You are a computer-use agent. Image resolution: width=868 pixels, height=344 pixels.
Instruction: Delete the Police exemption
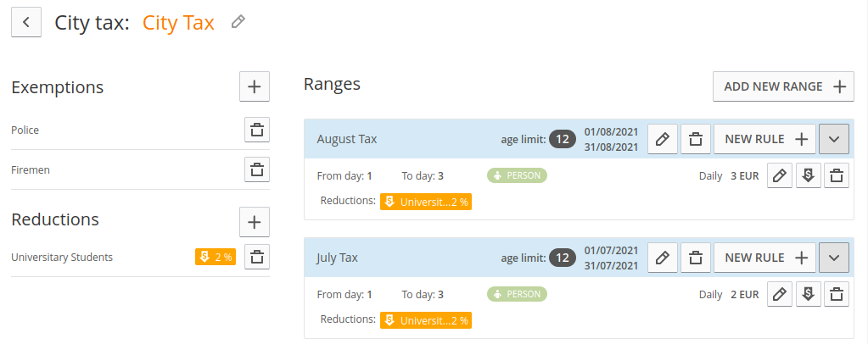coord(257,130)
